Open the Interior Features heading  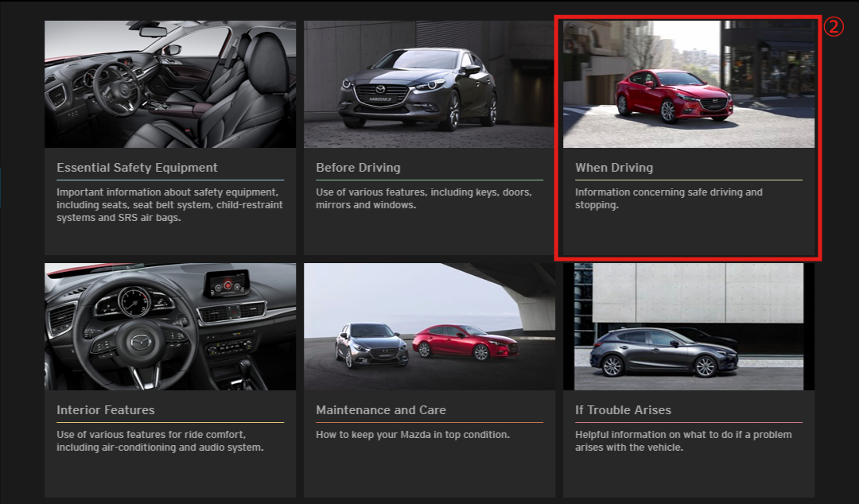pos(106,410)
